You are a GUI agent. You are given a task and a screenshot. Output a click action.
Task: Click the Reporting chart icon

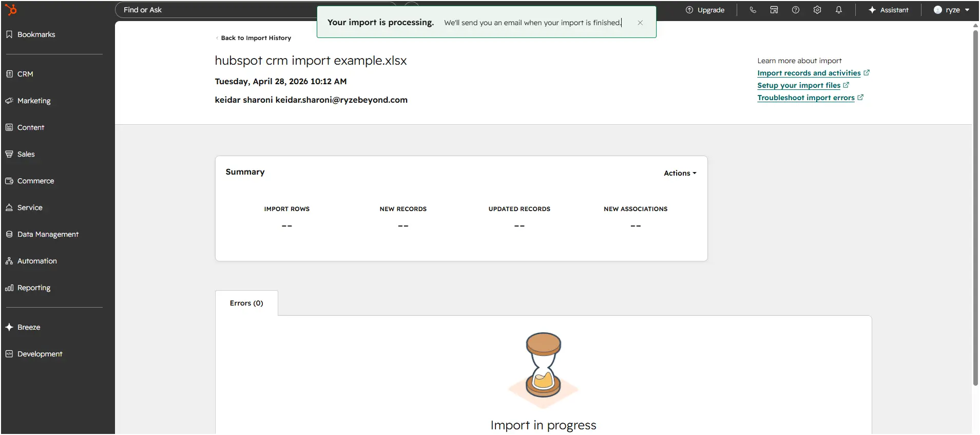pyautogui.click(x=9, y=288)
